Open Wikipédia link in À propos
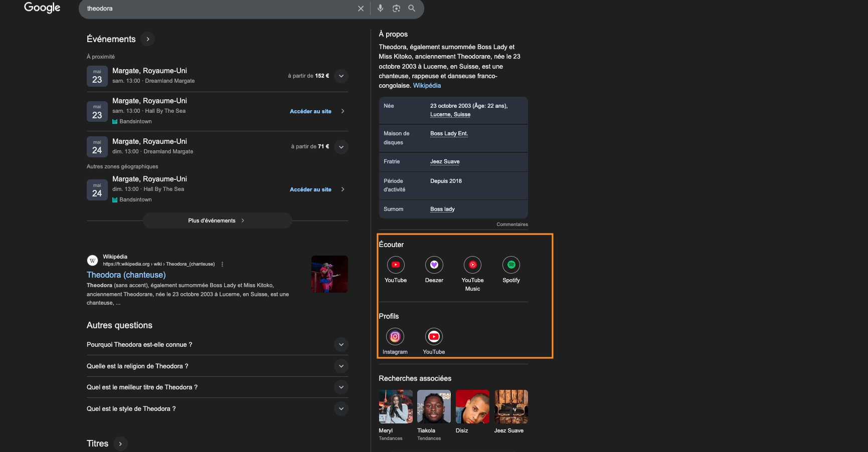 point(427,86)
